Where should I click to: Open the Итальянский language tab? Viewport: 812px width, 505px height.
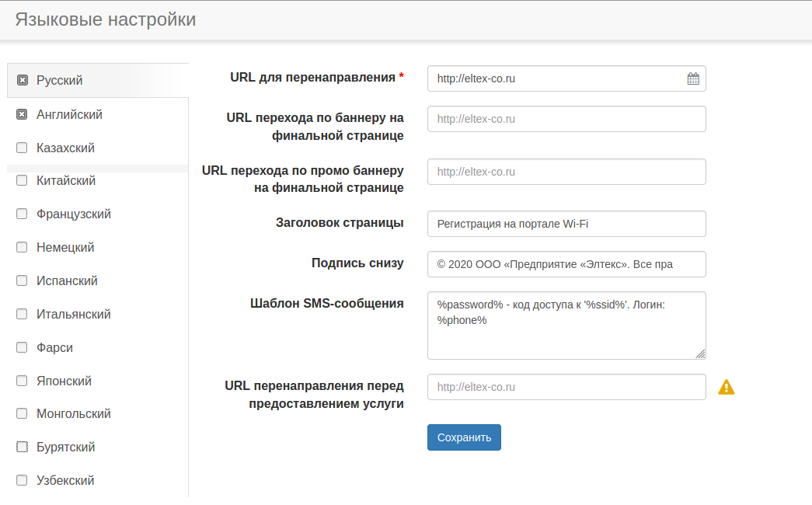(73, 315)
